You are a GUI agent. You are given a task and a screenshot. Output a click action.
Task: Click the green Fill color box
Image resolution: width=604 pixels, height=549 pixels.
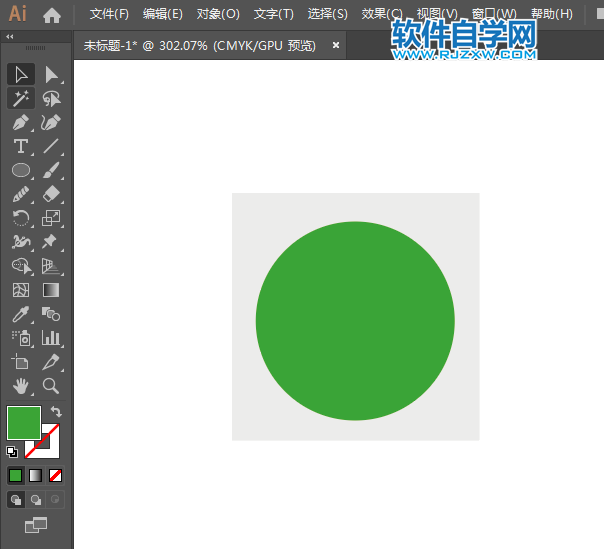tap(24, 423)
